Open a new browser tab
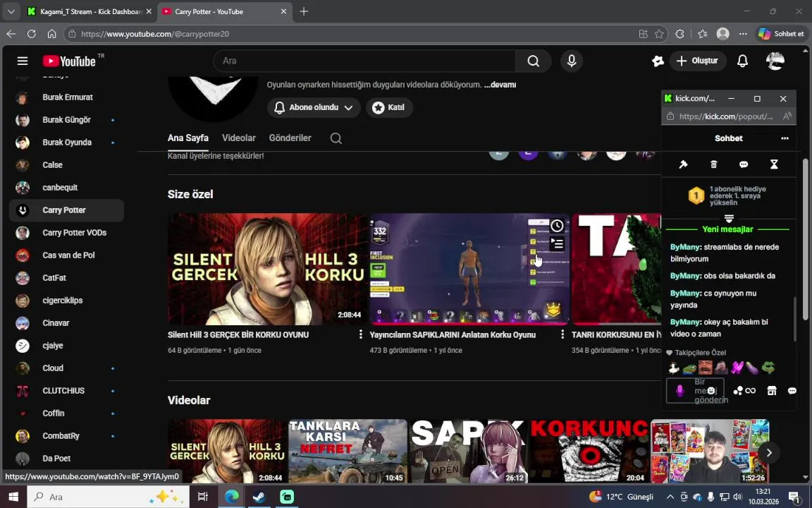Image resolution: width=812 pixels, height=508 pixels. (304, 11)
